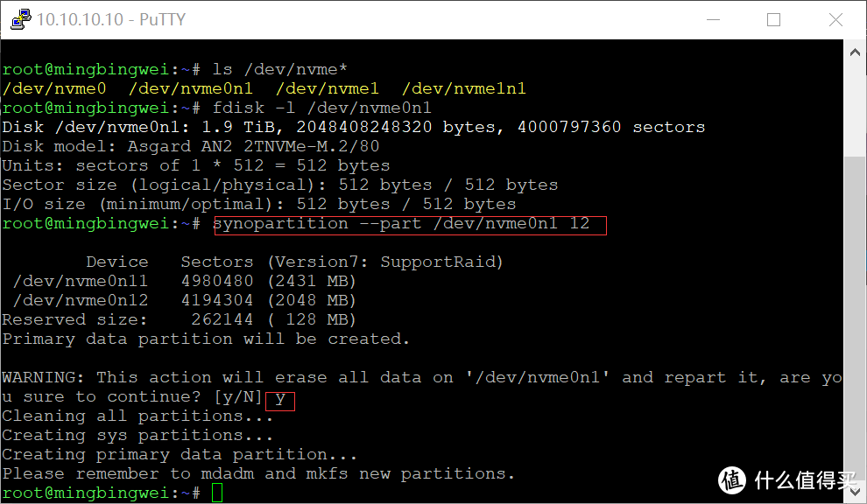Screen dimensions: 867x504
Task: Close the PuTTY session window
Action: 836,19
